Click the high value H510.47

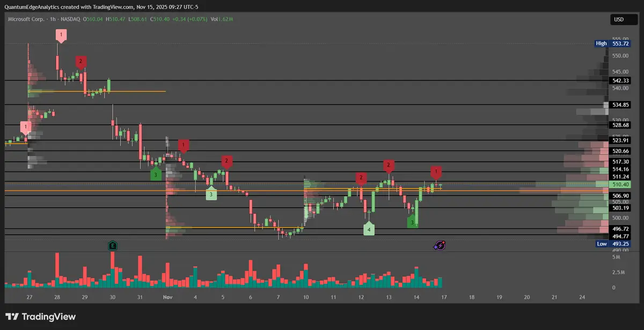point(115,19)
